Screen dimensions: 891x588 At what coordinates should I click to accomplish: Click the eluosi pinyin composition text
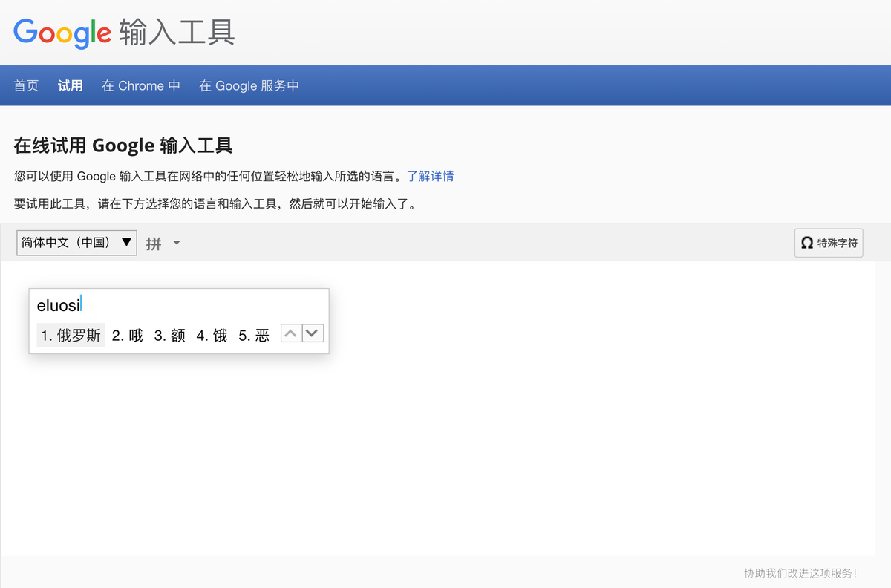coord(59,304)
